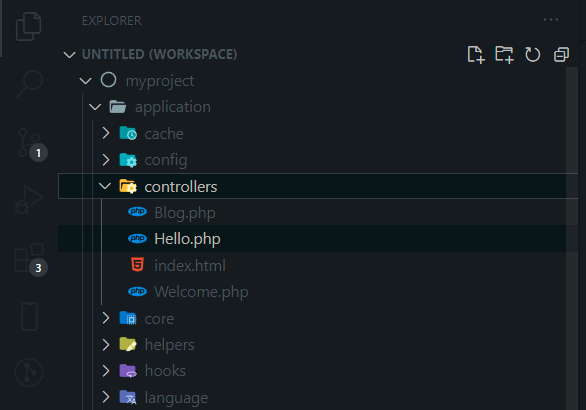Open the Run and Debug view
Viewport: 586px width, 410px height.
[29, 200]
